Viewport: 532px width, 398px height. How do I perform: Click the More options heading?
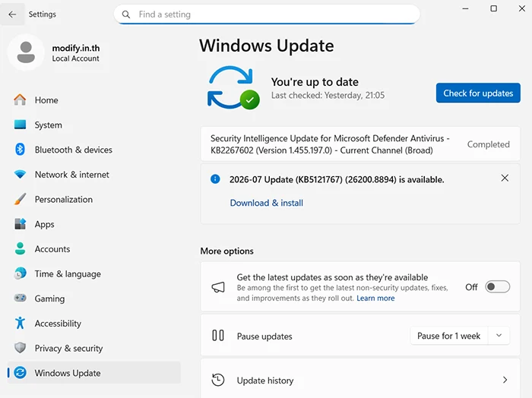pos(226,251)
